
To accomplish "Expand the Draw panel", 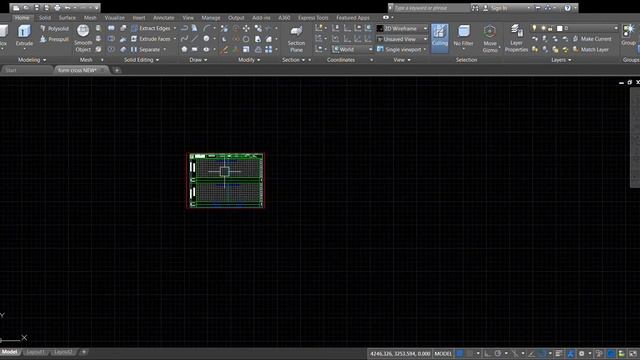I will [x=198, y=60].
